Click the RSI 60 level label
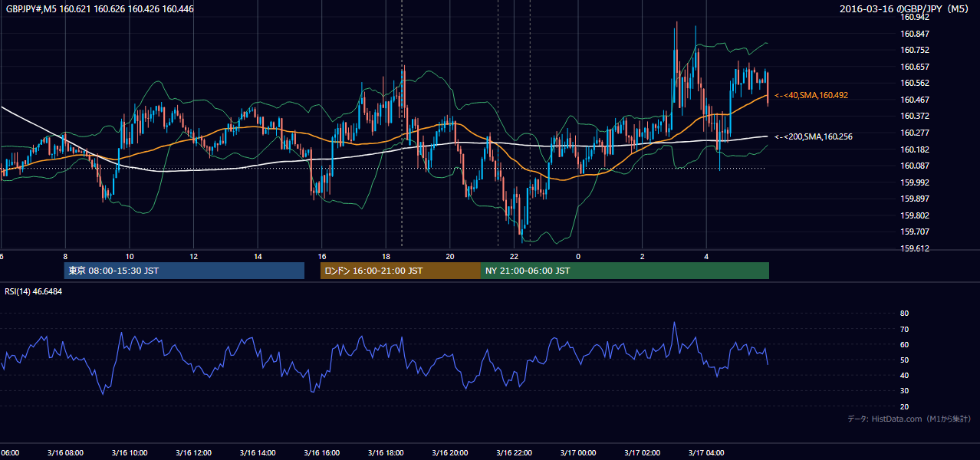 [x=904, y=344]
